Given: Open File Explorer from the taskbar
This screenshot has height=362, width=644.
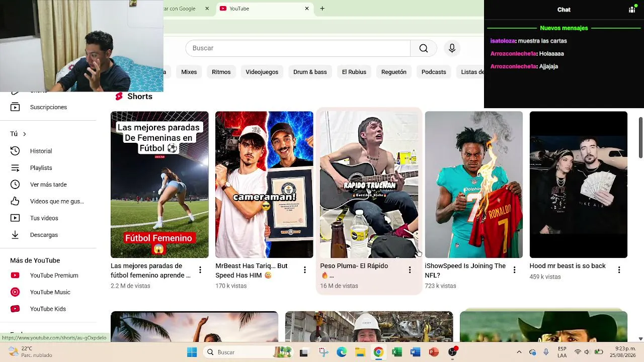Looking at the screenshot, I should pyautogui.click(x=360, y=352).
